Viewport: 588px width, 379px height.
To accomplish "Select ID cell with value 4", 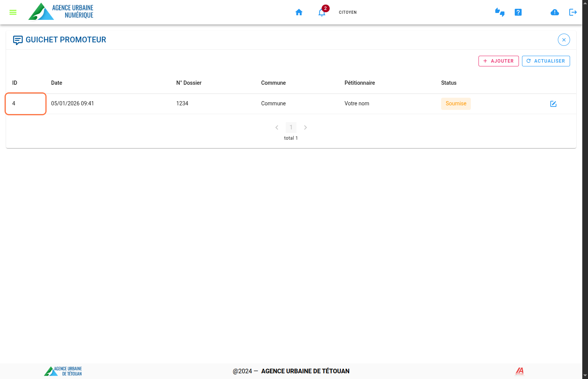I will [x=26, y=103].
